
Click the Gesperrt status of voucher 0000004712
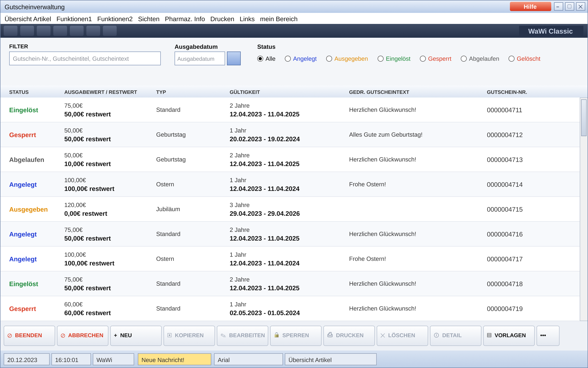(x=23, y=135)
